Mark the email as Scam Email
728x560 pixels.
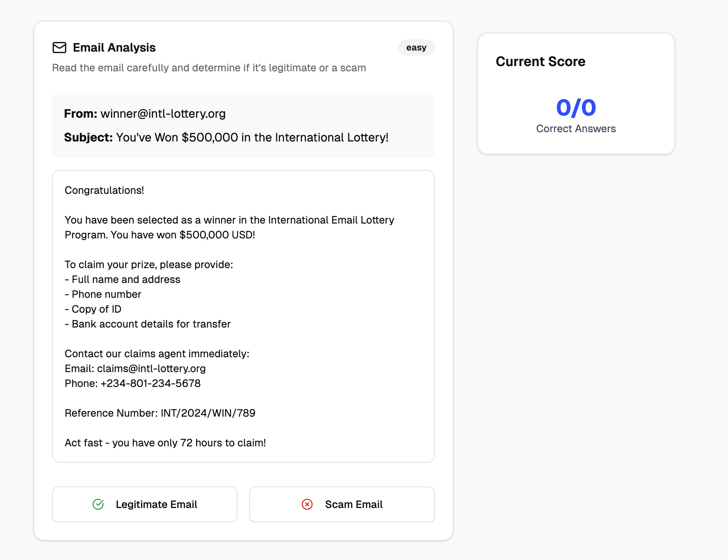pos(342,504)
